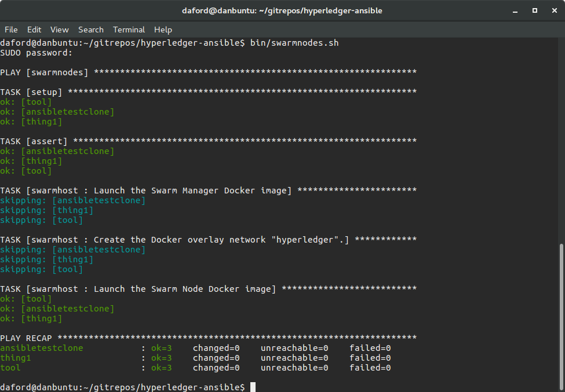This screenshot has height=392, width=565.
Task: Click 'thing1' host in the recap
Action: click(16, 358)
